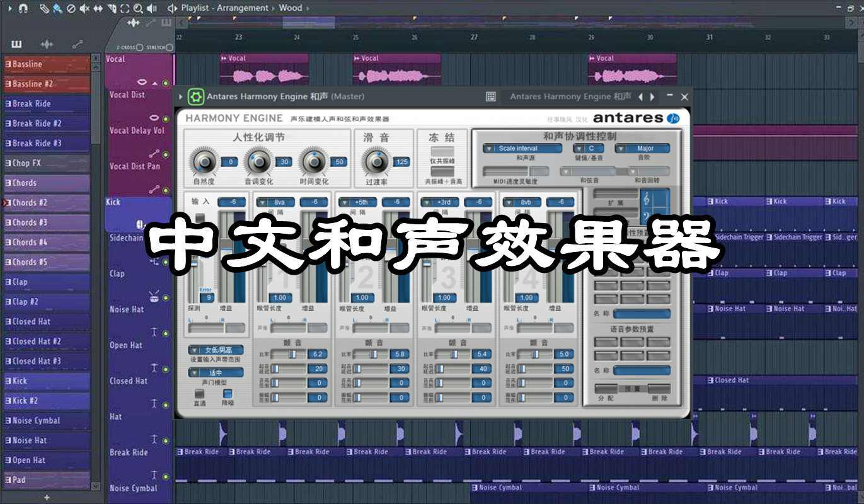Open the Scale interval harmony source dropdown
The width and height of the screenshot is (864, 504).
point(522,149)
